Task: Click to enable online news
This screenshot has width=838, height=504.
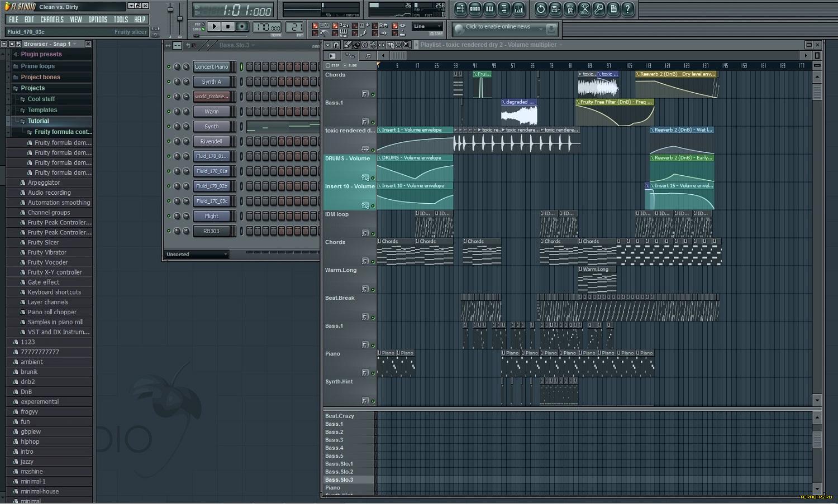Action: pos(498,27)
